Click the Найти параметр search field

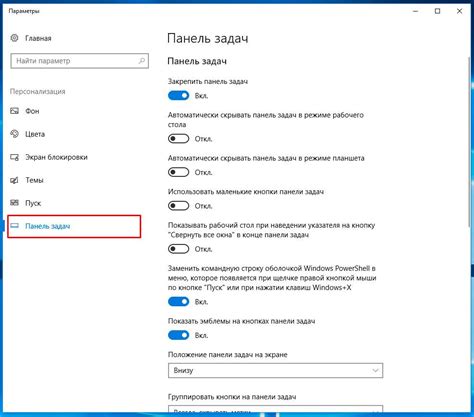pos(79,61)
